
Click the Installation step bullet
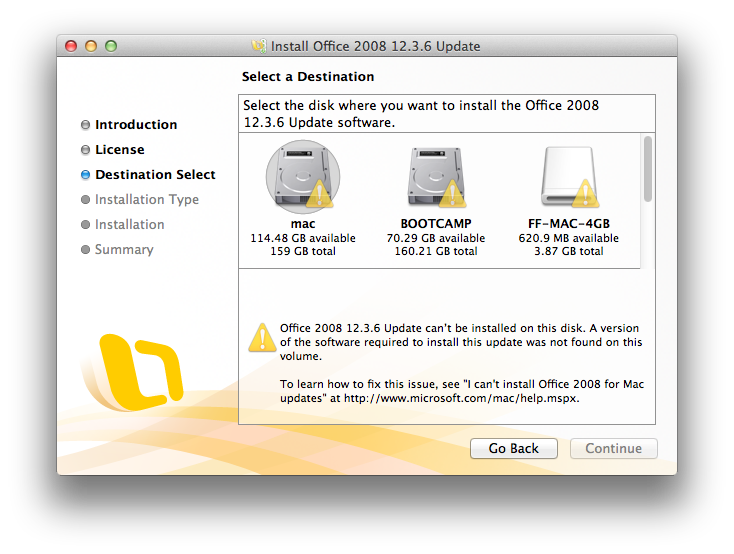(85, 225)
